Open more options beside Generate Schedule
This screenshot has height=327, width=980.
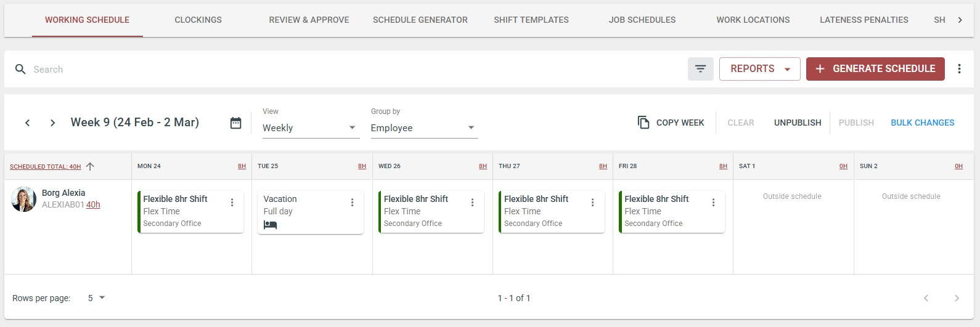click(x=959, y=69)
